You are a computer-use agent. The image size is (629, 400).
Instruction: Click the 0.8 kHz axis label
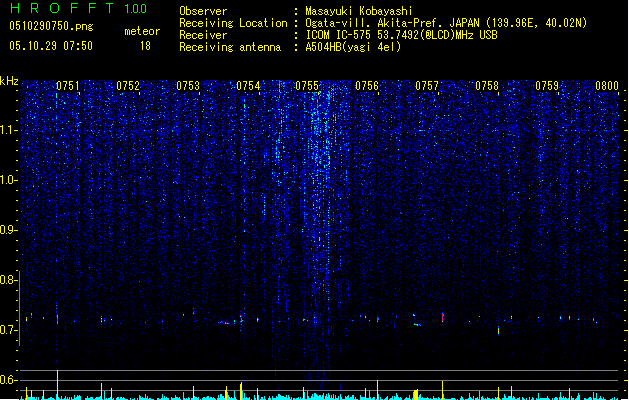9,280
